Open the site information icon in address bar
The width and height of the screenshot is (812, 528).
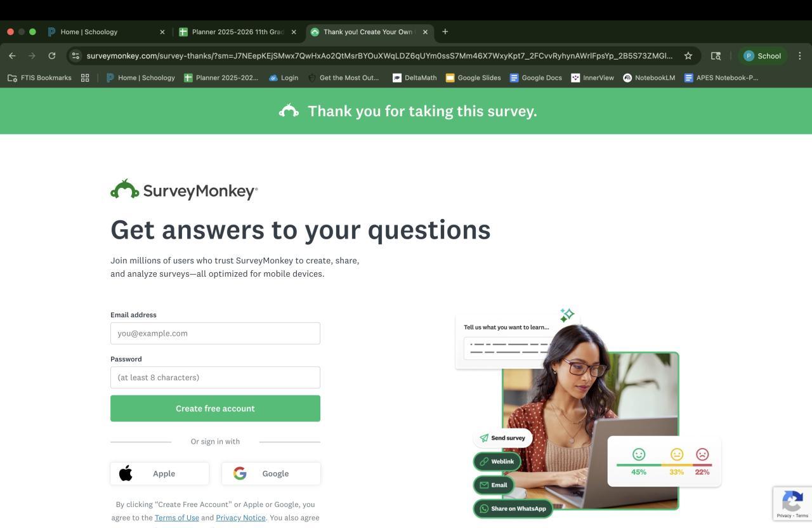(x=75, y=56)
